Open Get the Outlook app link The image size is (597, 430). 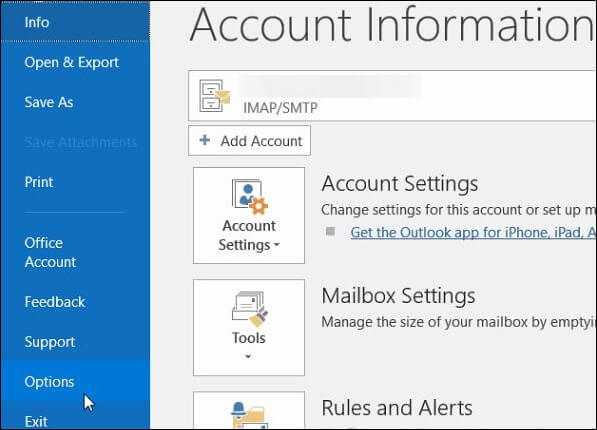[x=473, y=232]
